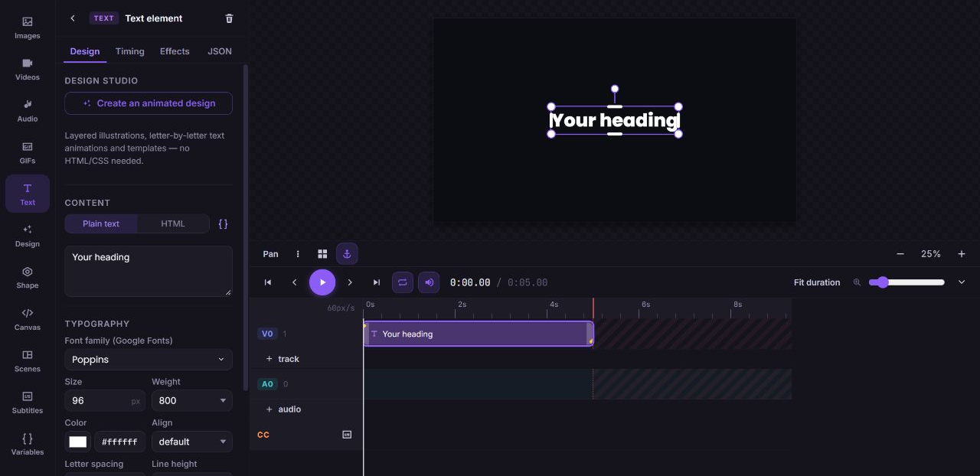Click the red end marker on ruler
The width and height of the screenshot is (980, 476).
coord(593,308)
